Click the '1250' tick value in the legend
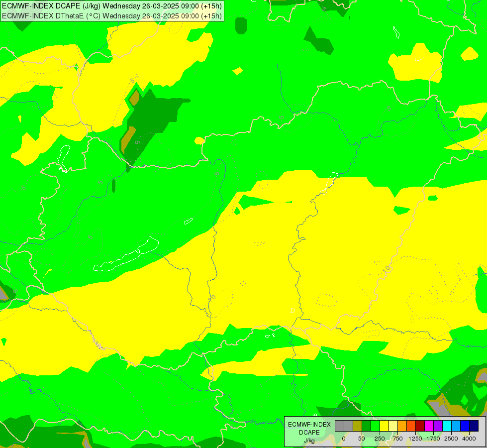Viewport: 487px width, 448px height. click(415, 439)
